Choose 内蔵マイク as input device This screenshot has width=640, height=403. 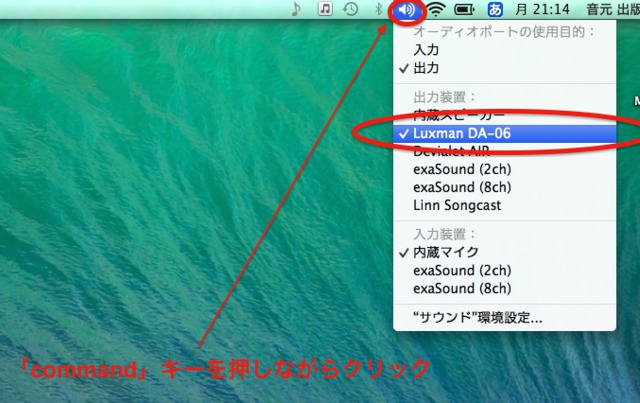pos(504,253)
